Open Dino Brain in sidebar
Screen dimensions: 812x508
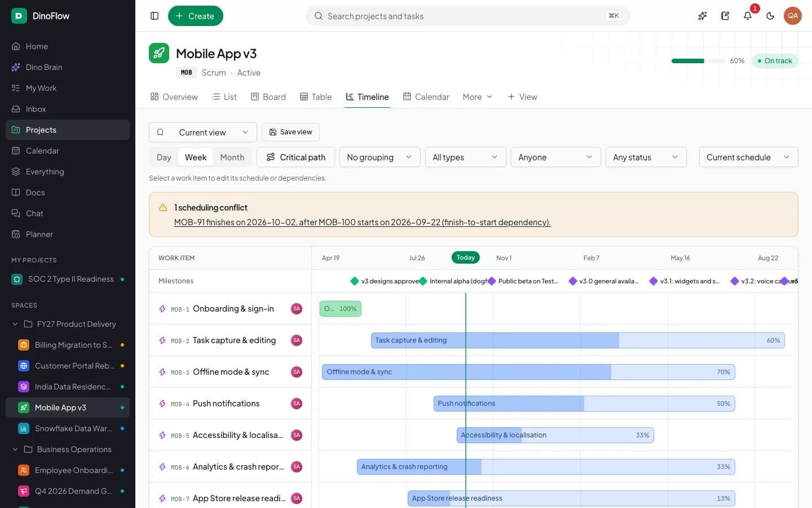click(68, 67)
